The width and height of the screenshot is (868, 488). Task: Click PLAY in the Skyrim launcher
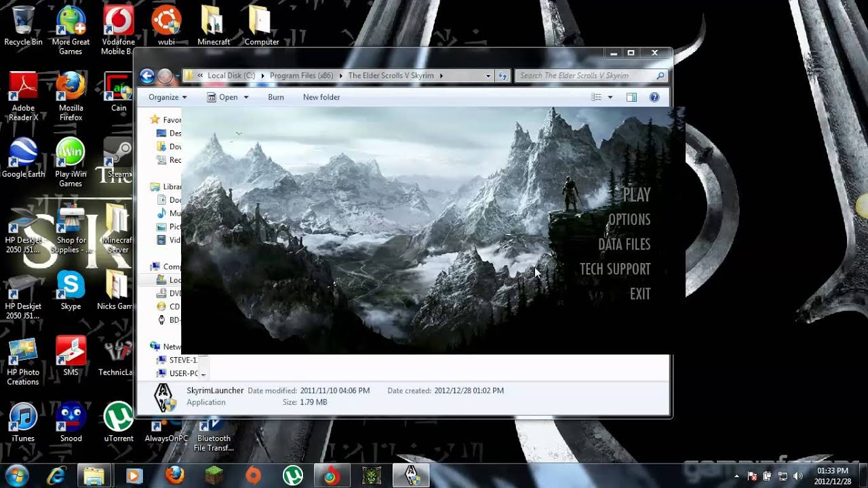[x=637, y=195]
